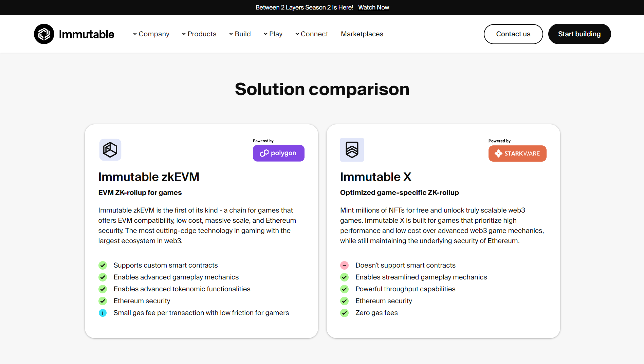Click the Immutable zkEVM cube icon
Screen dimensions: 644x364
110,150
